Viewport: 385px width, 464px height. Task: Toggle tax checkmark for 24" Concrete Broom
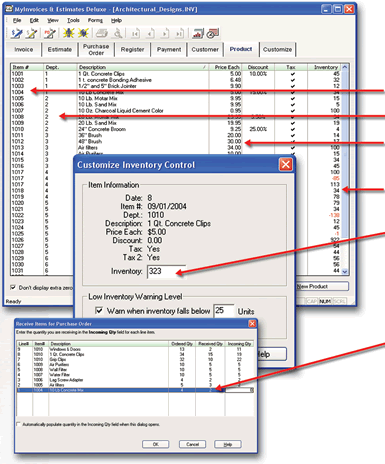coord(292,129)
